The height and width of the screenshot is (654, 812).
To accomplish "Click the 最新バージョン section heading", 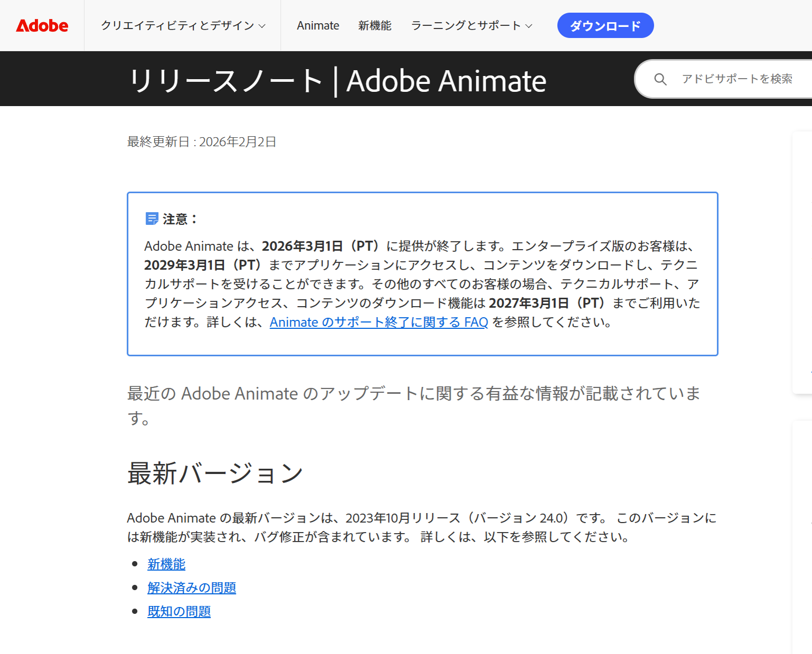I will click(x=215, y=473).
